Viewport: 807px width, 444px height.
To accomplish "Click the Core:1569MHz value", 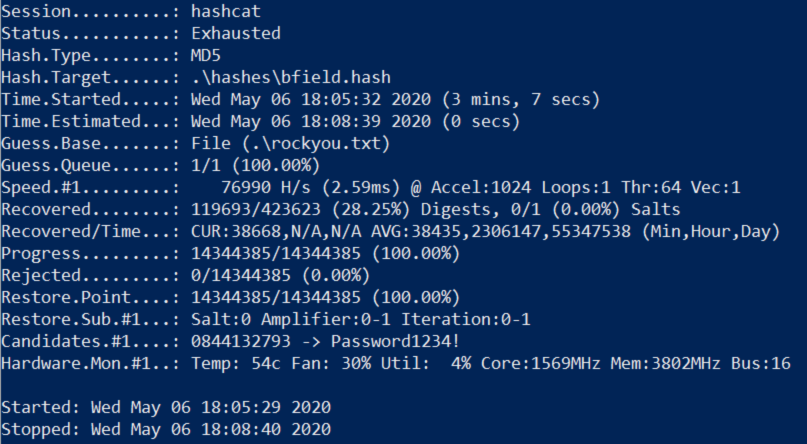I will pos(539,363).
